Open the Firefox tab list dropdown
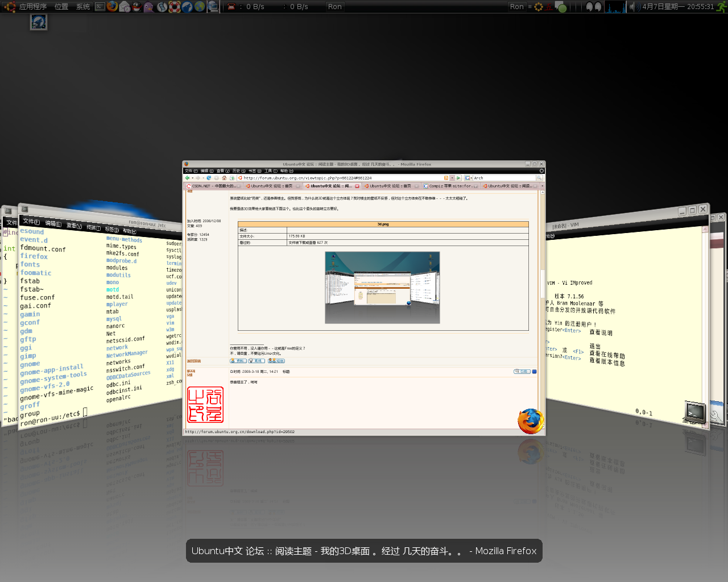This screenshot has height=582, width=728. pyautogui.click(x=542, y=186)
